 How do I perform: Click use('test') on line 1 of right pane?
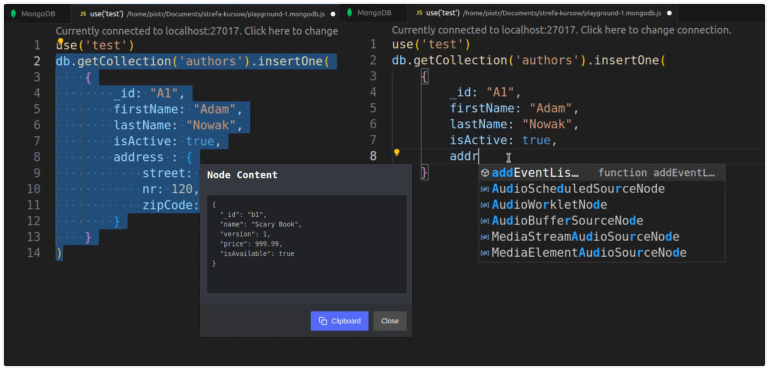click(x=431, y=45)
